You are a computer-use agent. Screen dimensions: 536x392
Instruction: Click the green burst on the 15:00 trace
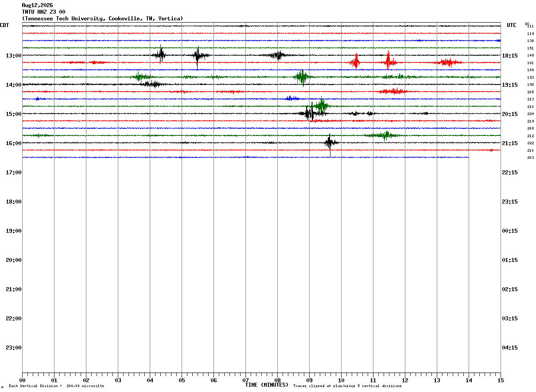(x=322, y=106)
